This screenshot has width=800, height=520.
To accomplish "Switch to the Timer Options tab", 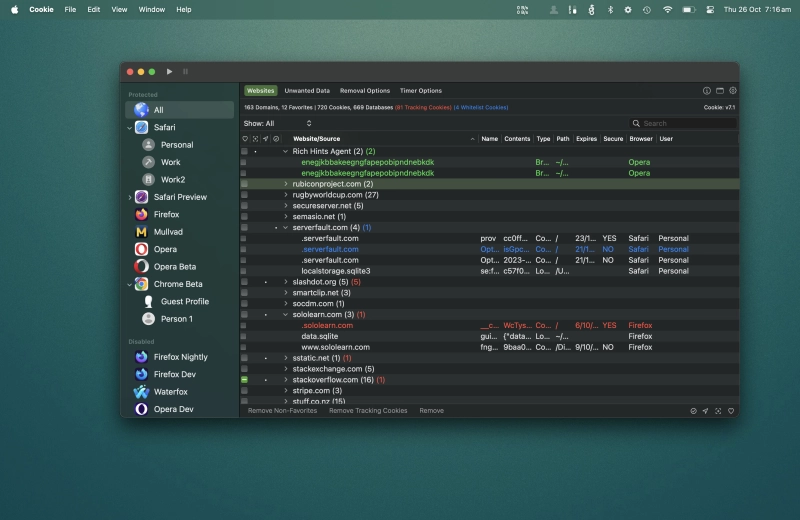I will coord(421,91).
